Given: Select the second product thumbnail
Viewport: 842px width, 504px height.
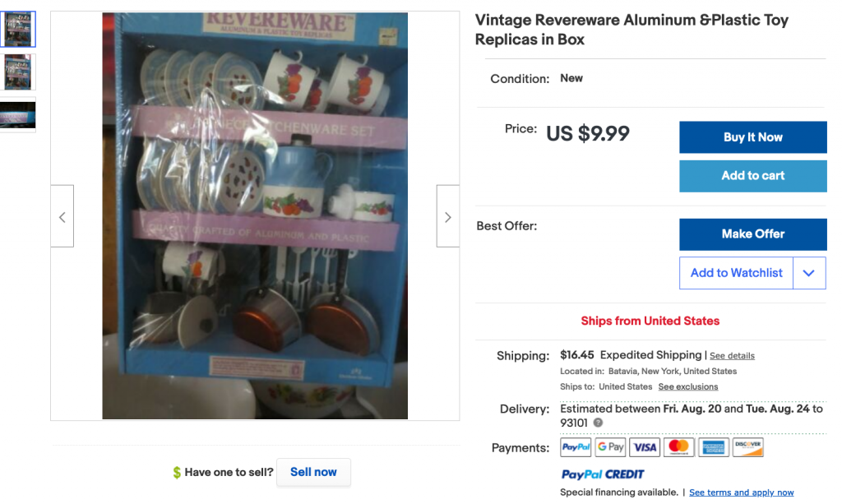Looking at the screenshot, I should pos(18,72).
